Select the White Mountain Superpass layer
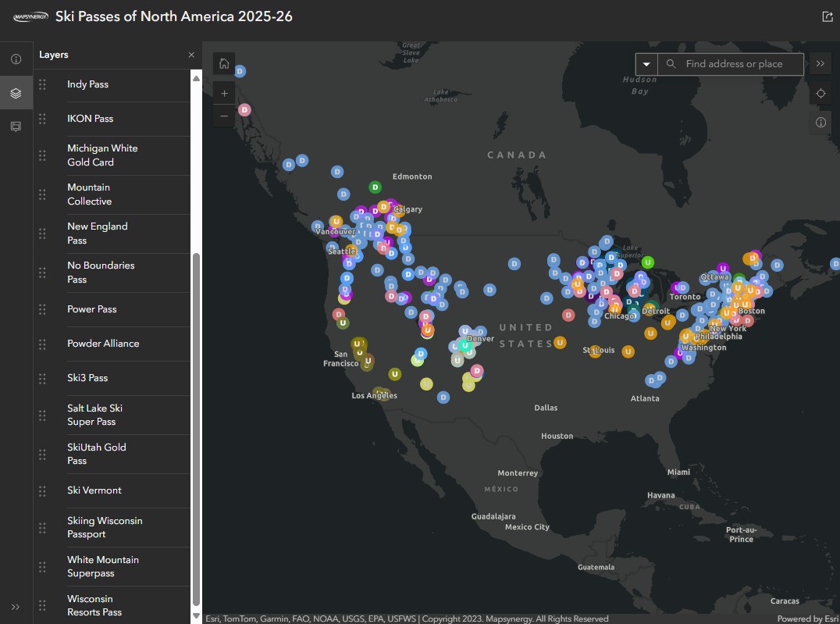The width and height of the screenshot is (840, 624). 103,566
